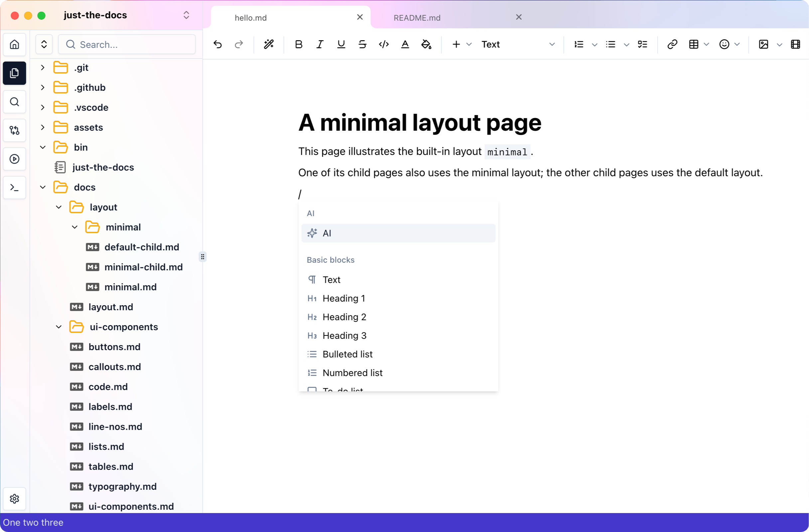Screen dimensions: 809x532
Task: Select Heading 2 from slash menu
Action: pos(344,317)
